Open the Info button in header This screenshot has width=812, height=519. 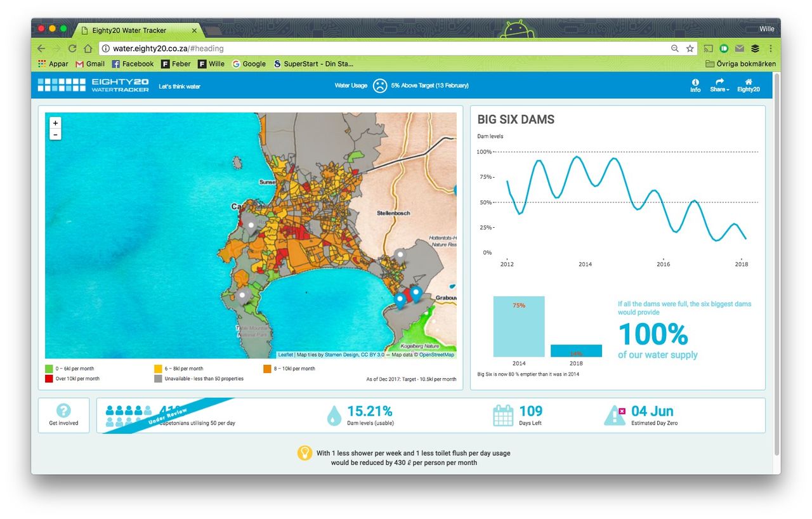coord(695,86)
